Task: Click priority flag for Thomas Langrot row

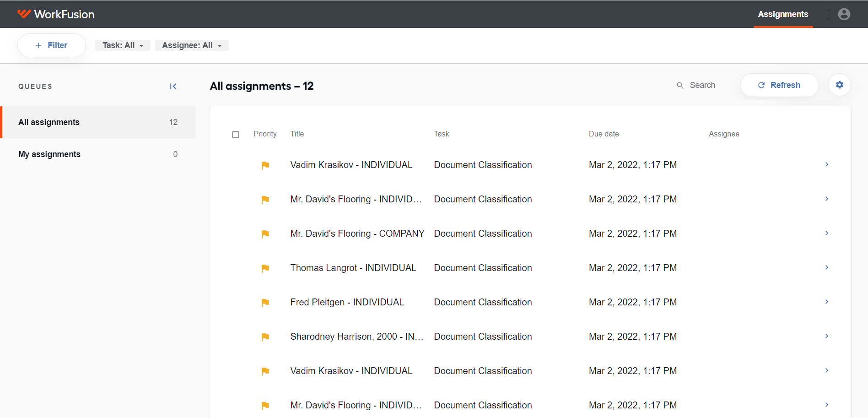Action: click(265, 268)
